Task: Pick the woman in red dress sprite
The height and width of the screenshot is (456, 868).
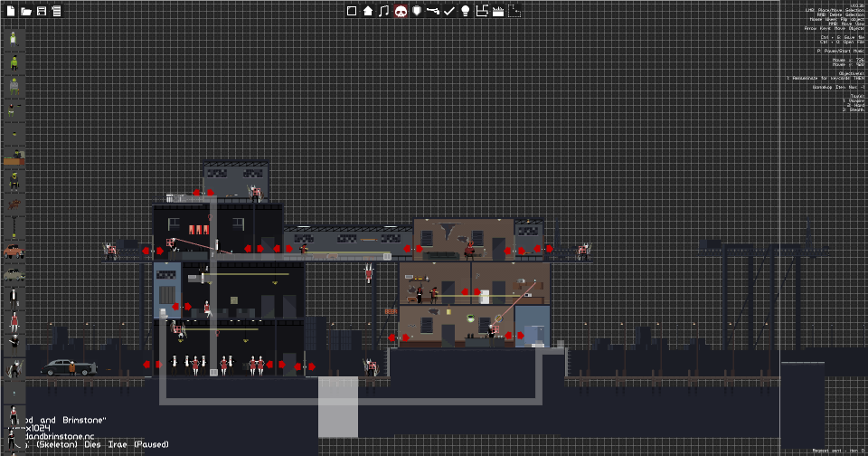Action: [x=14, y=322]
